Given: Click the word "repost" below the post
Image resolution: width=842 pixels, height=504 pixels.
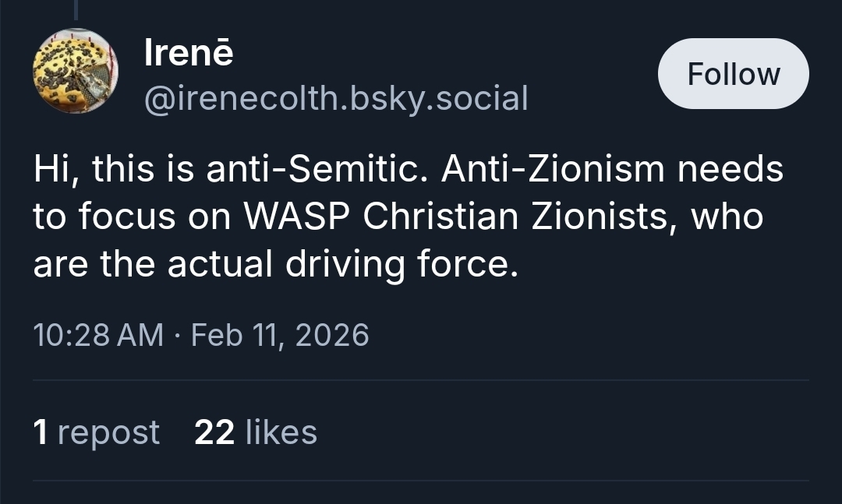Looking at the screenshot, I should 108,432.
